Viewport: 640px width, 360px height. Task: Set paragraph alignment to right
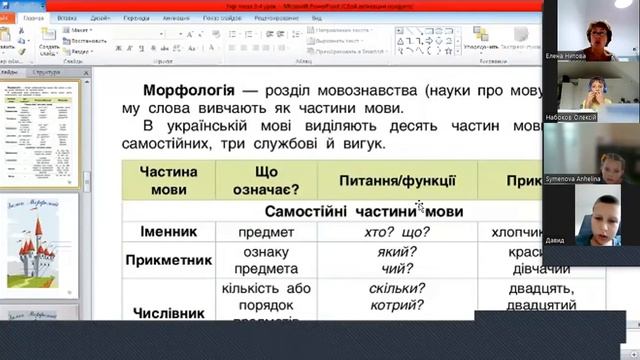tap(256, 48)
